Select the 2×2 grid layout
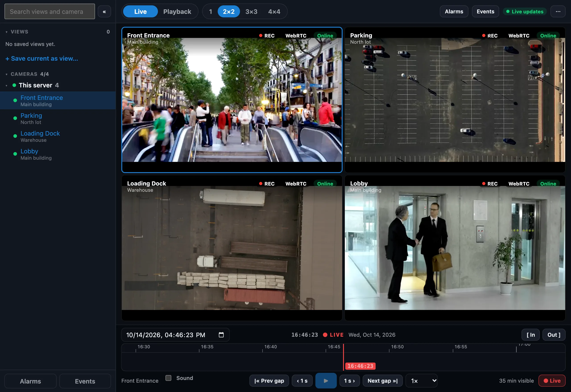 coord(228,12)
